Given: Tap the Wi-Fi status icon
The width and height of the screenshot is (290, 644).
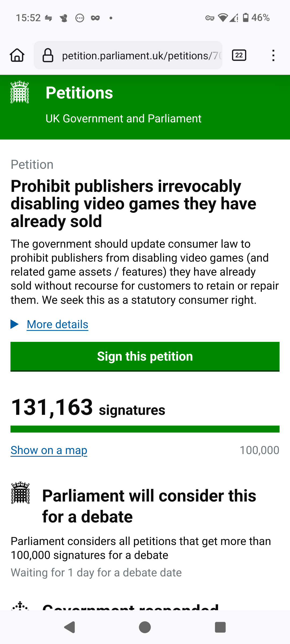Looking at the screenshot, I should click(223, 18).
